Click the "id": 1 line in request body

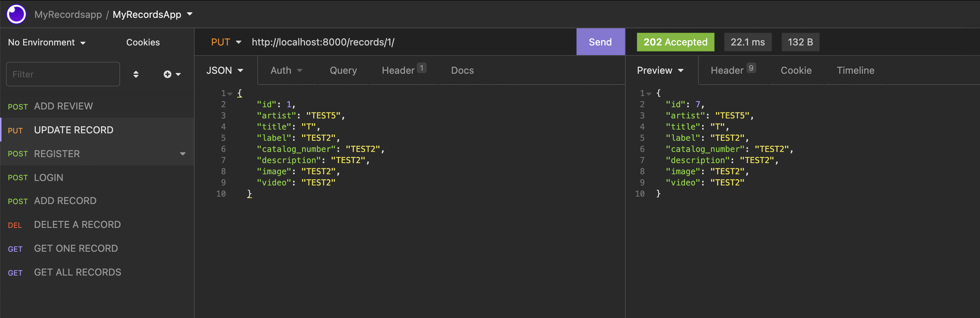276,105
